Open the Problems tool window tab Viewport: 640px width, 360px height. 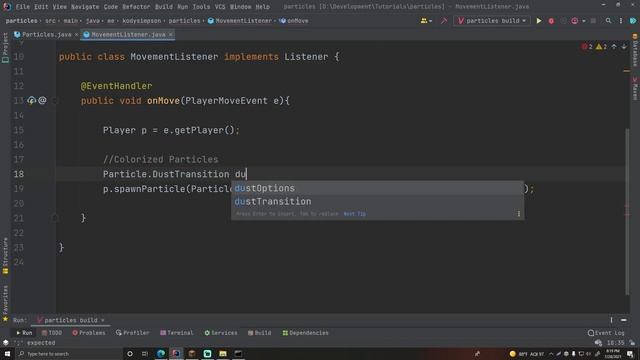click(x=89, y=333)
